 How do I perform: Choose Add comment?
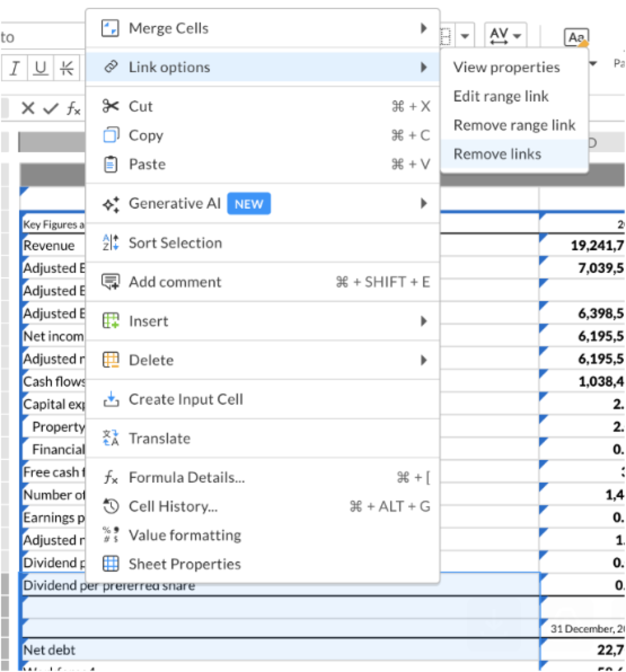click(x=174, y=282)
